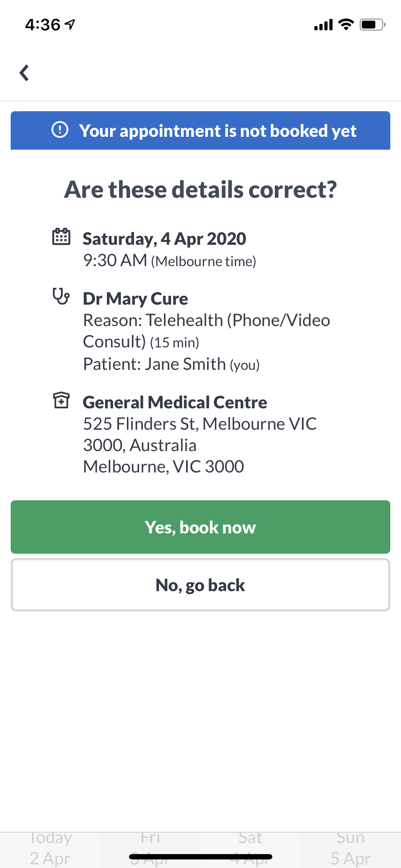Tap the back chevron arrow

coord(24,73)
